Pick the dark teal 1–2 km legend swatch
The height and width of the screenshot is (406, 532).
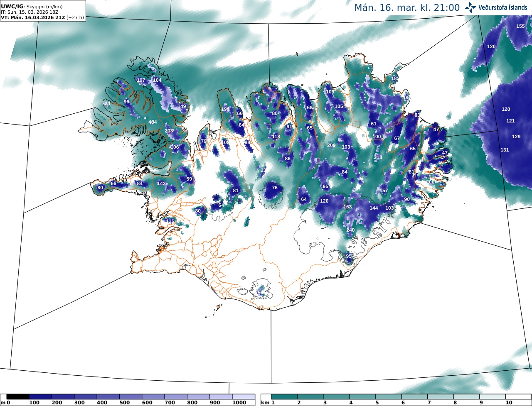point(284,397)
